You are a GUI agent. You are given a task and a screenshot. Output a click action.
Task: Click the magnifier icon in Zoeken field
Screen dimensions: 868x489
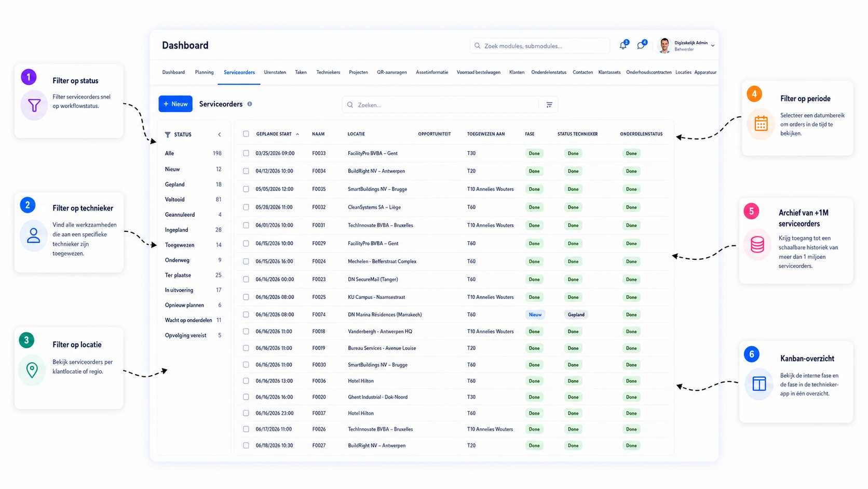point(350,105)
